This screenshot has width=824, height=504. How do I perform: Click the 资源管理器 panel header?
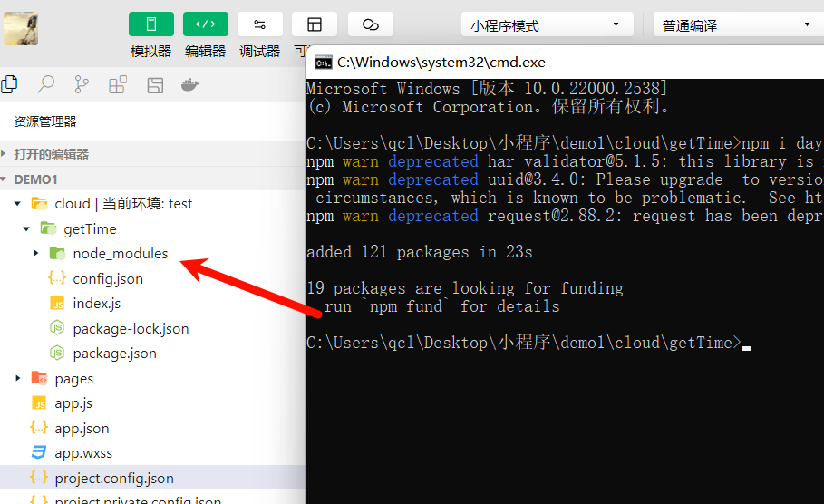click(x=45, y=122)
